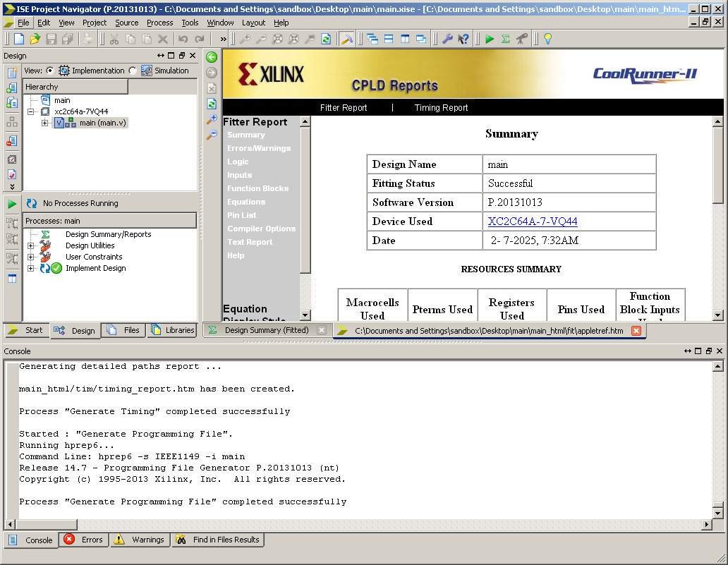Image resolution: width=728 pixels, height=565 pixels.
Task: Click the green Run toolbar icon
Action: [x=490, y=39]
